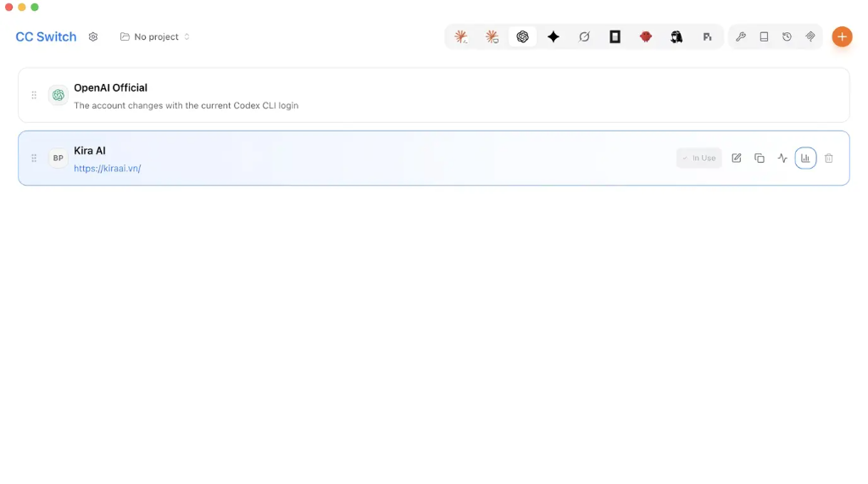This screenshot has width=868, height=484.
Task: Open the Pi app tab
Action: tap(707, 36)
